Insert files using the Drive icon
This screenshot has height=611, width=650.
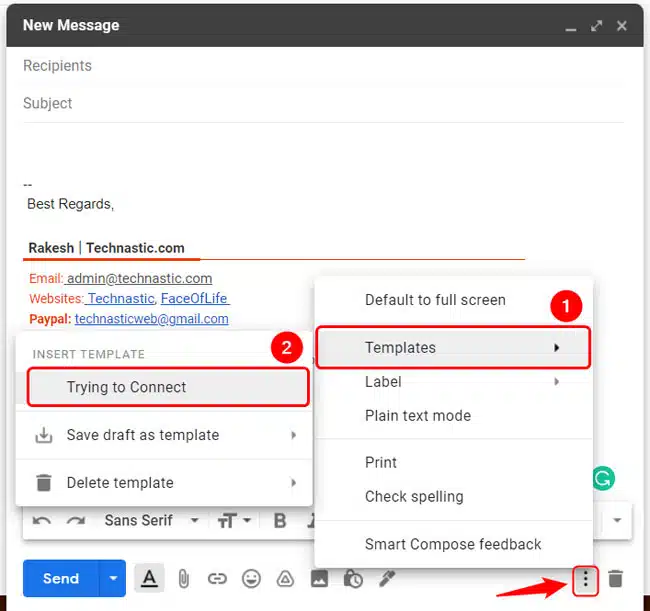coord(285,579)
